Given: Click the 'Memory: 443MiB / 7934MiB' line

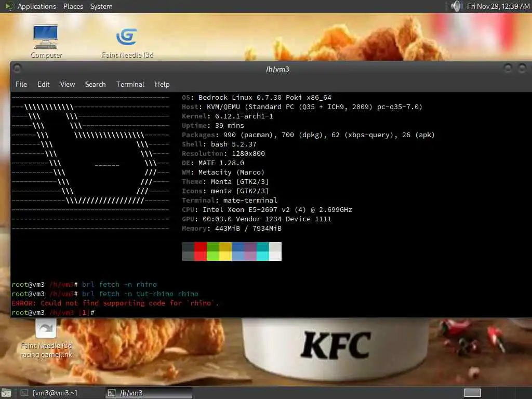Looking at the screenshot, I should click(x=232, y=229).
